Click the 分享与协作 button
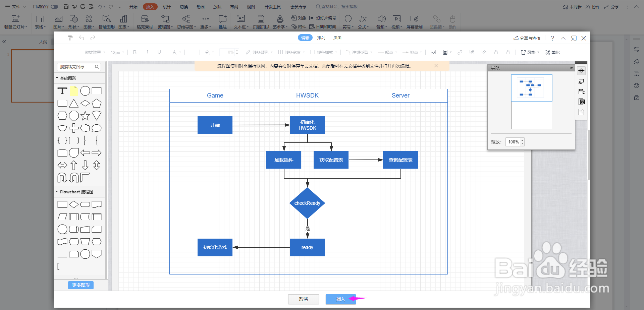This screenshot has width=644, height=310. [527, 38]
